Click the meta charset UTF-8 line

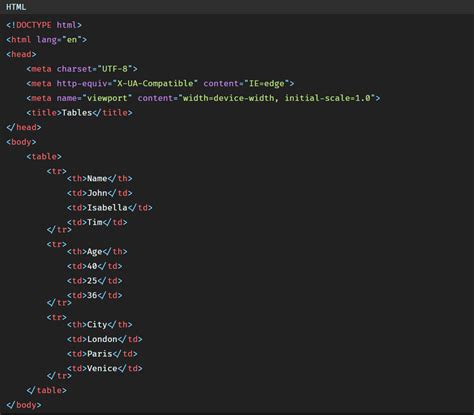click(82, 69)
